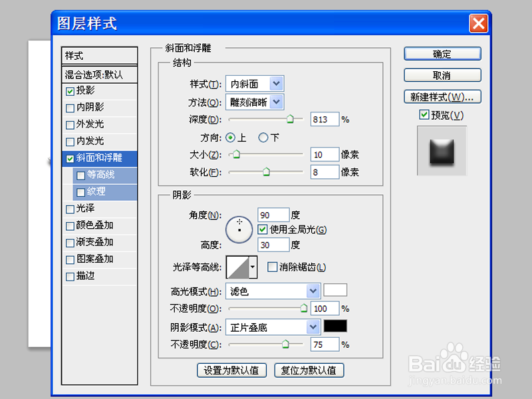The height and width of the screenshot is (399, 532).
Task: Enable the 内阴影 checkbox
Action: (70, 108)
